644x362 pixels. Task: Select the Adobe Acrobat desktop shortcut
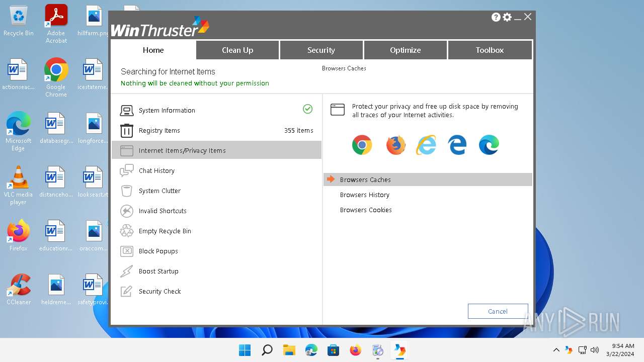(56, 24)
